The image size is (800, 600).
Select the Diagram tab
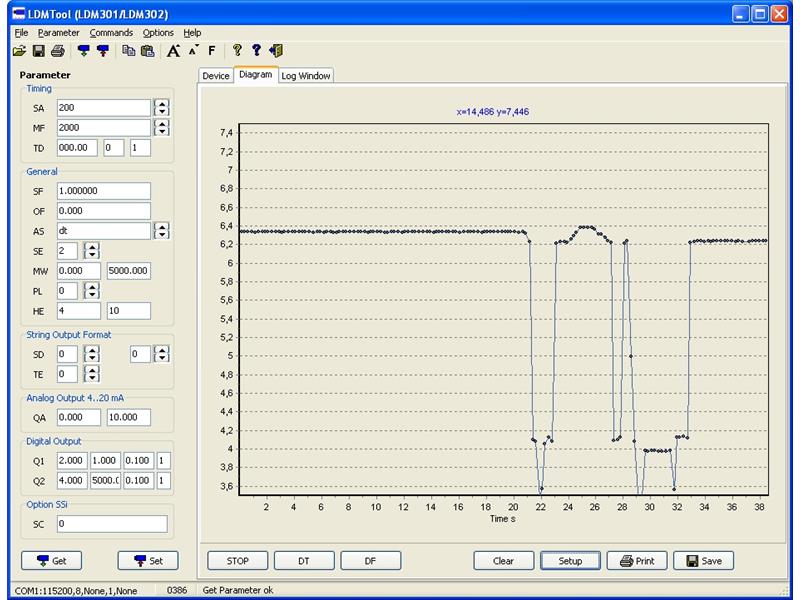point(256,74)
